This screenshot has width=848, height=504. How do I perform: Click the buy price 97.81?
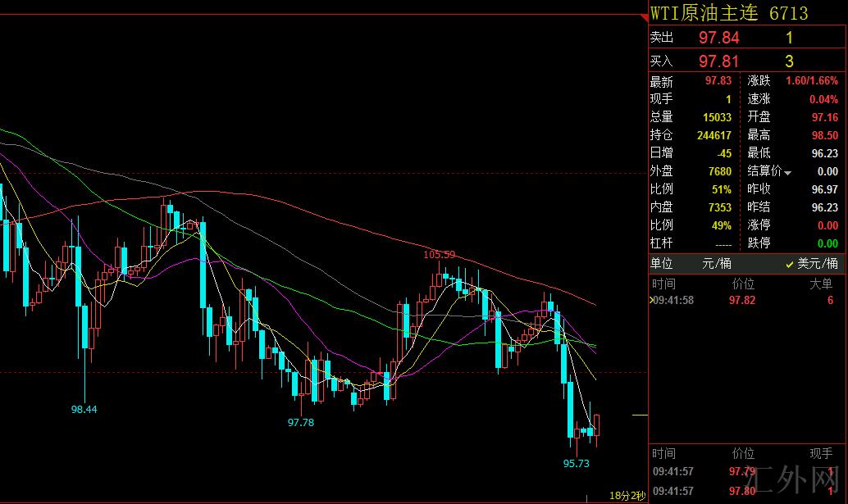pyautogui.click(x=718, y=61)
